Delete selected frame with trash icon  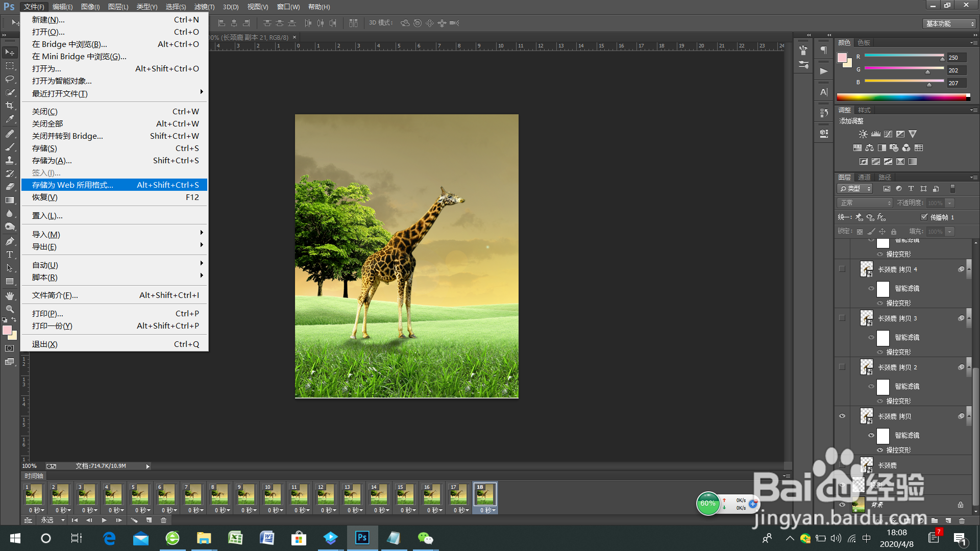tap(164, 520)
